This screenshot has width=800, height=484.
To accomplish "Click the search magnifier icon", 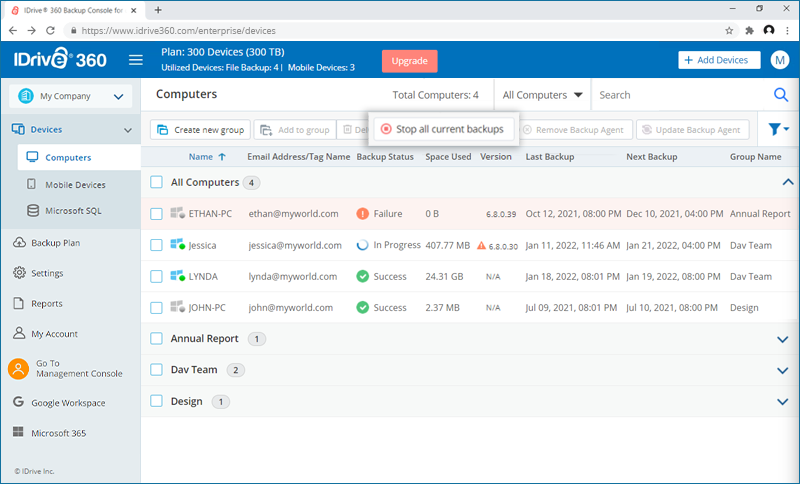I will pyautogui.click(x=781, y=95).
